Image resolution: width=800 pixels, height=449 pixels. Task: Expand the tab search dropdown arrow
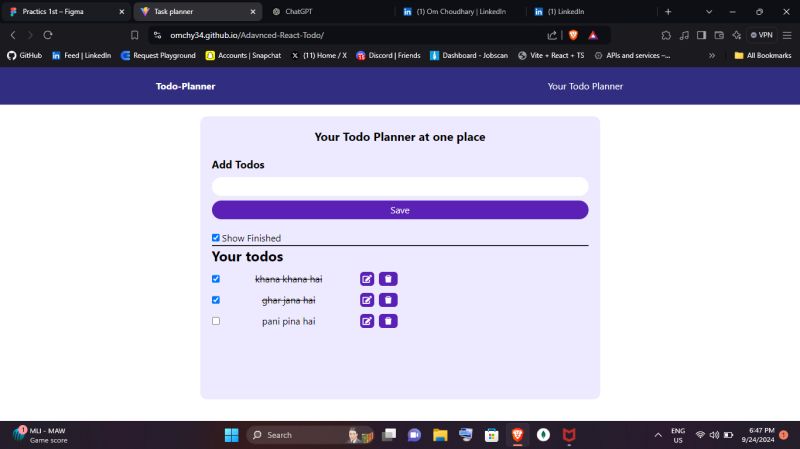709,12
